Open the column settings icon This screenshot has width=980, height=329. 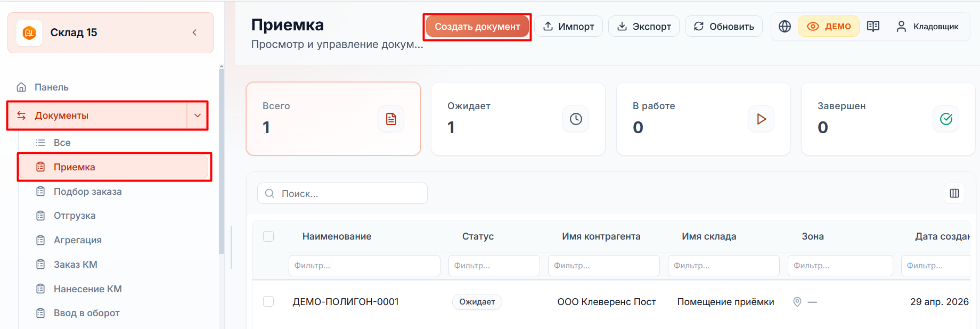(x=954, y=193)
